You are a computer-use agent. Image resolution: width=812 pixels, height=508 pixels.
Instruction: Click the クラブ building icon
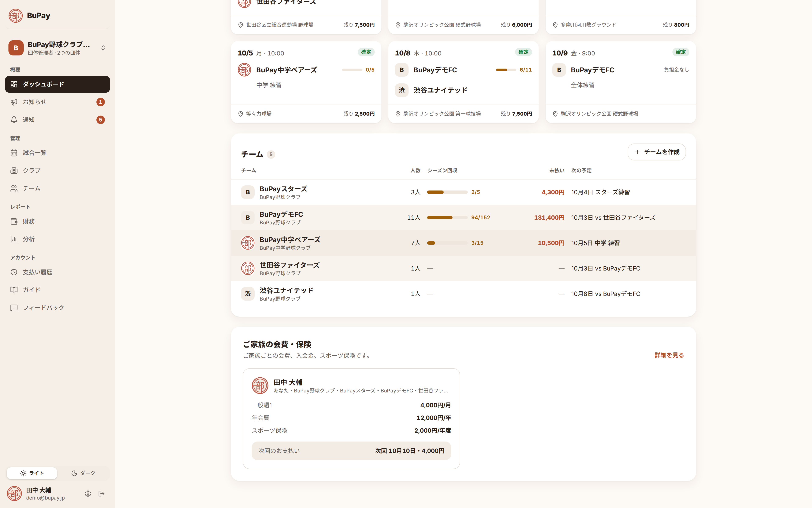pos(14,170)
